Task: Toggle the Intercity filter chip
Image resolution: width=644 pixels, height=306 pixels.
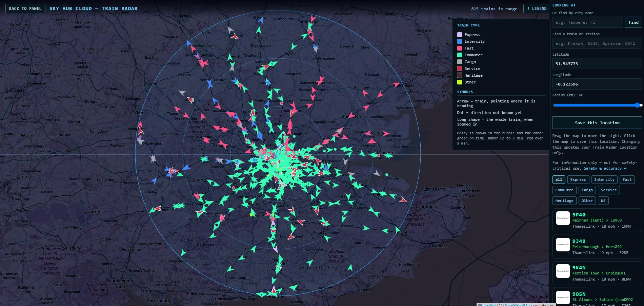Action: point(604,180)
